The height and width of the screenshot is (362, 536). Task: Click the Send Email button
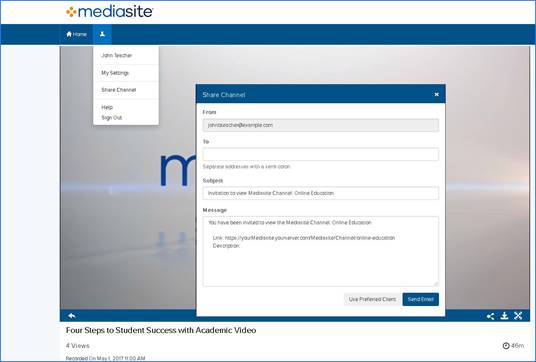[x=420, y=299]
